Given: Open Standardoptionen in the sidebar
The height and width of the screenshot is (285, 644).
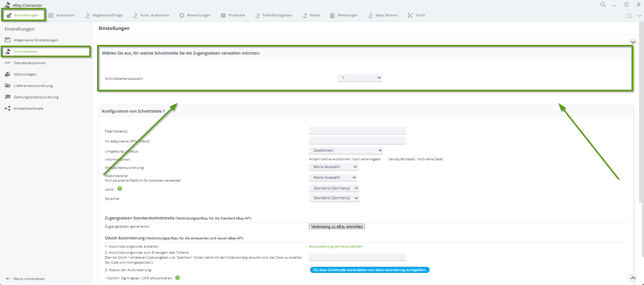Looking at the screenshot, I should tap(30, 63).
